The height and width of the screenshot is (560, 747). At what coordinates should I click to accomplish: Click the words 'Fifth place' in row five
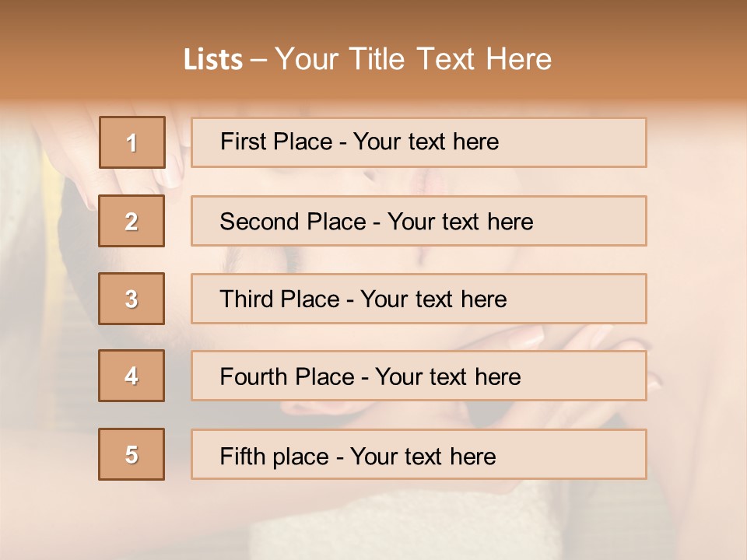(x=275, y=456)
